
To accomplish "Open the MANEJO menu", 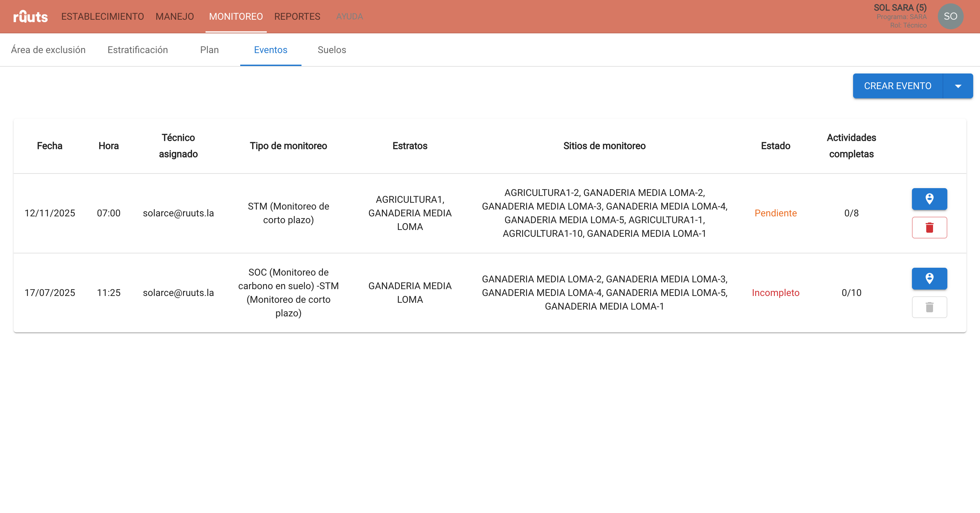I will click(x=175, y=16).
